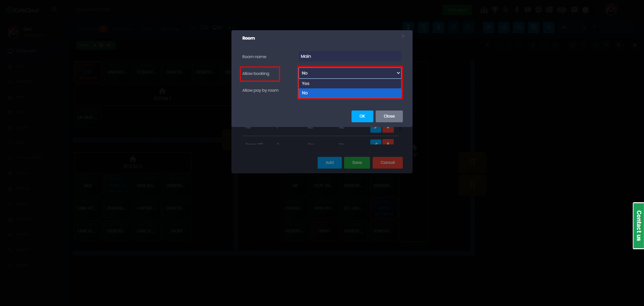644x306 pixels.
Task: Click the red Cancel button
Action: pos(387,163)
